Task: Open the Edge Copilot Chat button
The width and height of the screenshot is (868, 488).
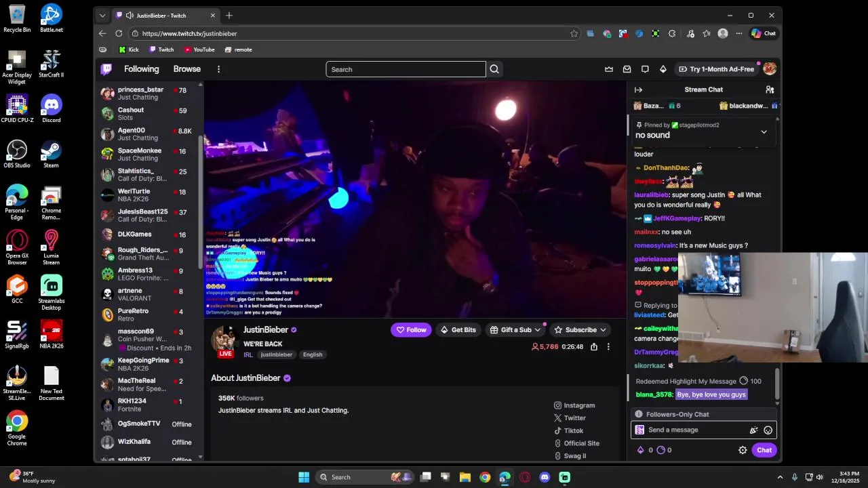Action: tap(764, 33)
